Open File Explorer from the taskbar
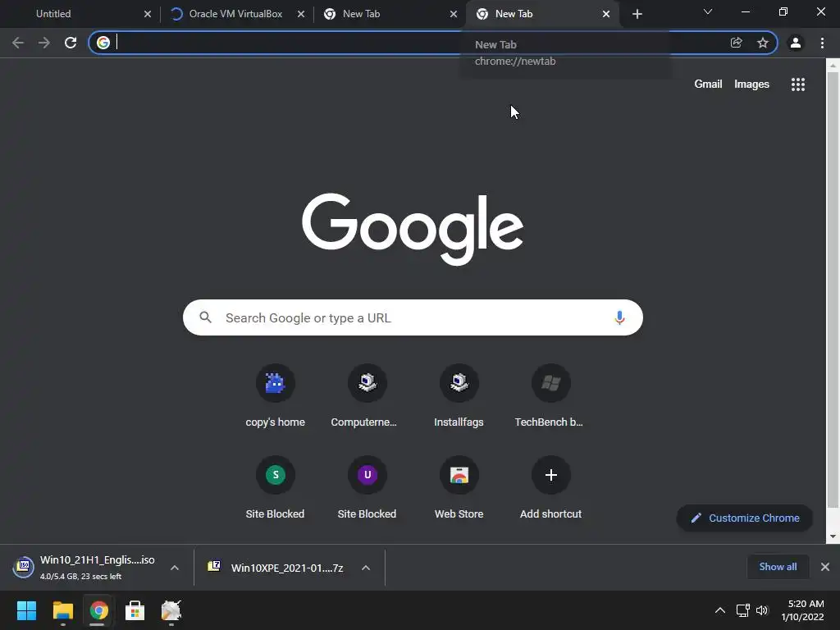Screen dimensions: 840x630 coord(62,610)
